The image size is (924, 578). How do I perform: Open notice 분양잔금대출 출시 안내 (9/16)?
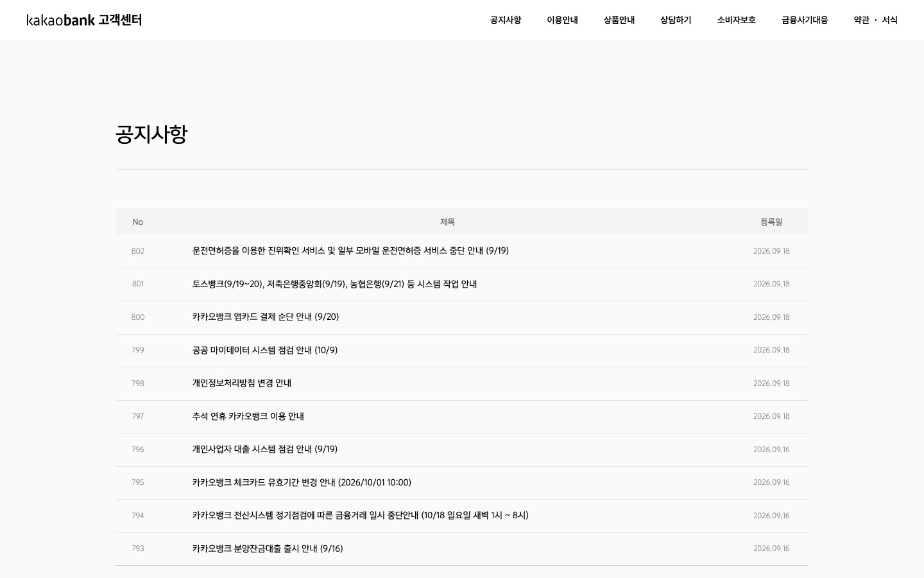[x=268, y=548]
